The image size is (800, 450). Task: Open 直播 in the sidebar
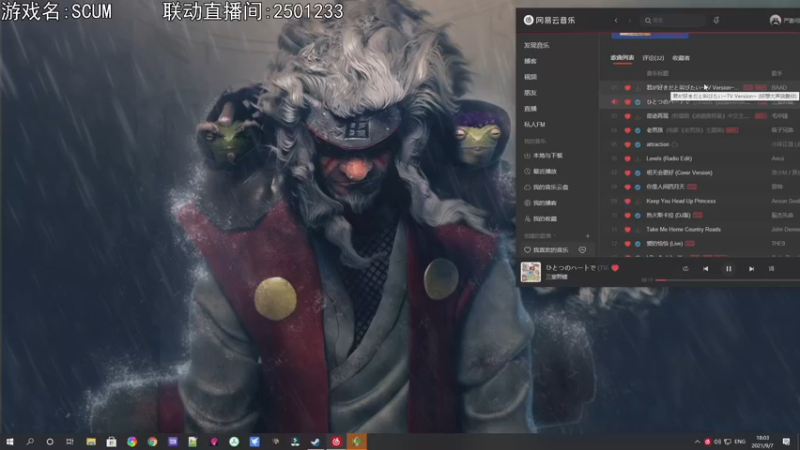(x=530, y=109)
